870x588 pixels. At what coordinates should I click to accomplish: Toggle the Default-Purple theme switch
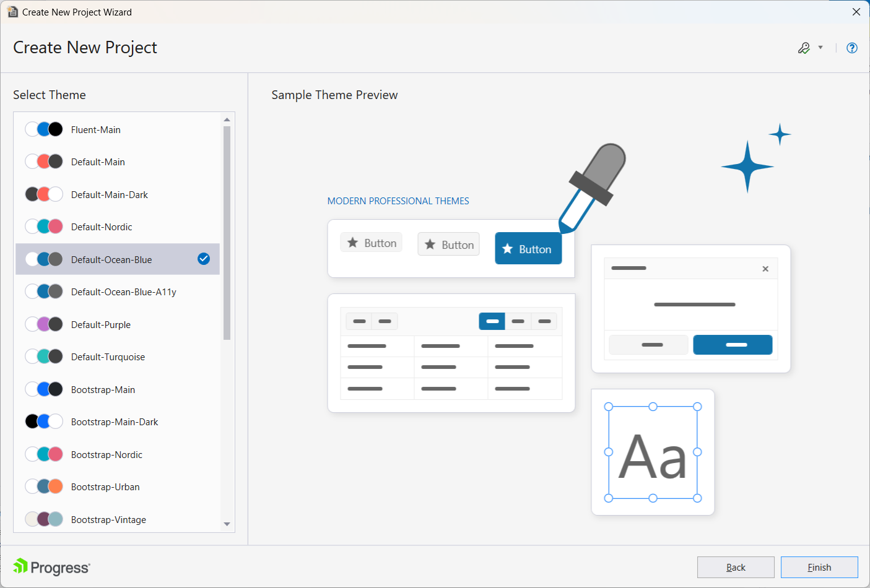coord(44,324)
